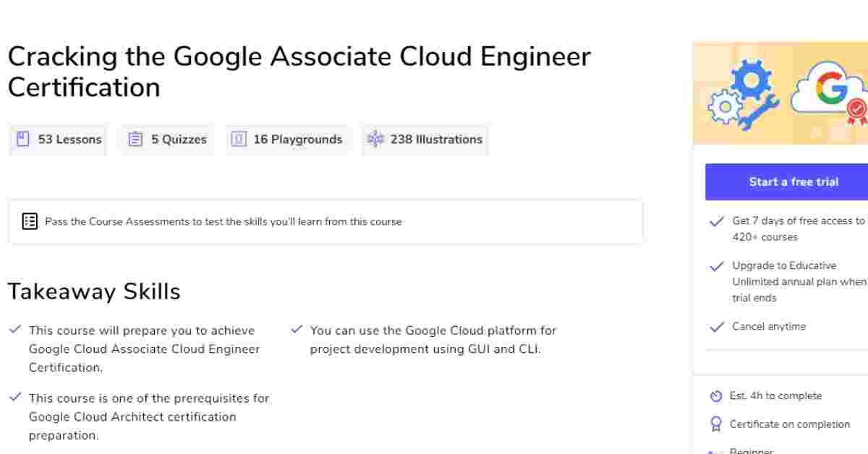The height and width of the screenshot is (454, 868).
Task: Click text about project development using GUI
Action: pos(433,340)
